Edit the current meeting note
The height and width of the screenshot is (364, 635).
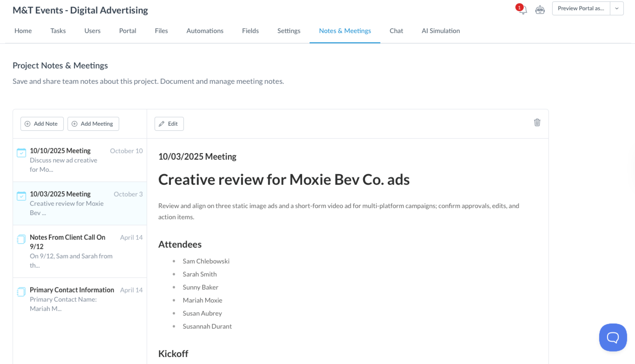pos(169,124)
